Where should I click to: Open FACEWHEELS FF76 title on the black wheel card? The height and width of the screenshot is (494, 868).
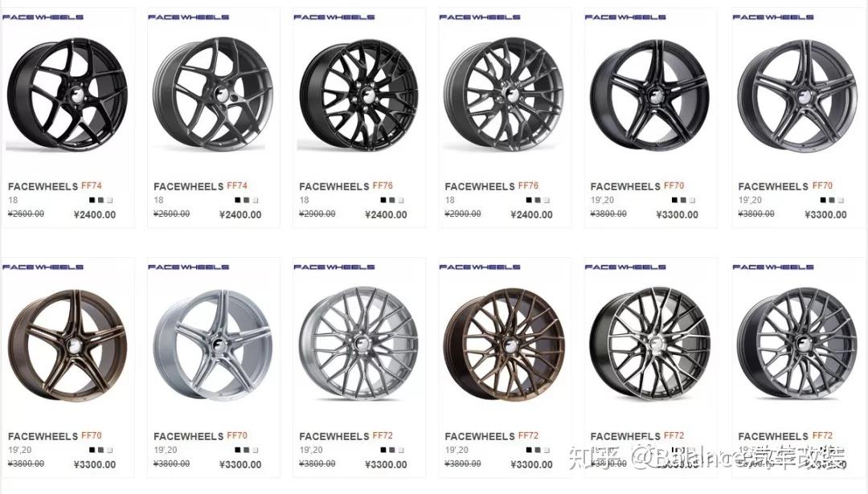tap(346, 186)
